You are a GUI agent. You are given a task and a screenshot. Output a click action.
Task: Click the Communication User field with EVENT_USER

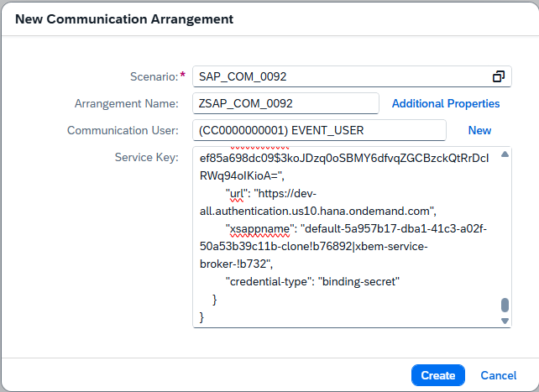pyautogui.click(x=318, y=130)
